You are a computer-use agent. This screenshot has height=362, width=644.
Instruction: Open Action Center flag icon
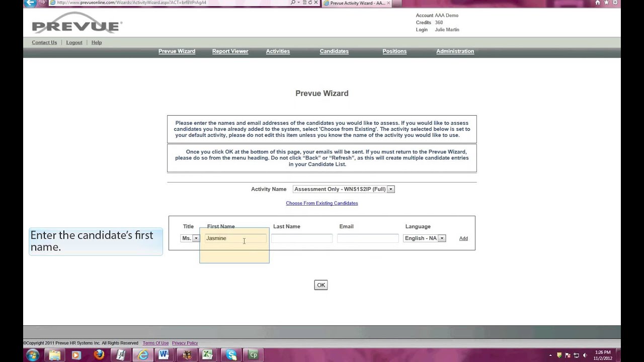(568, 355)
